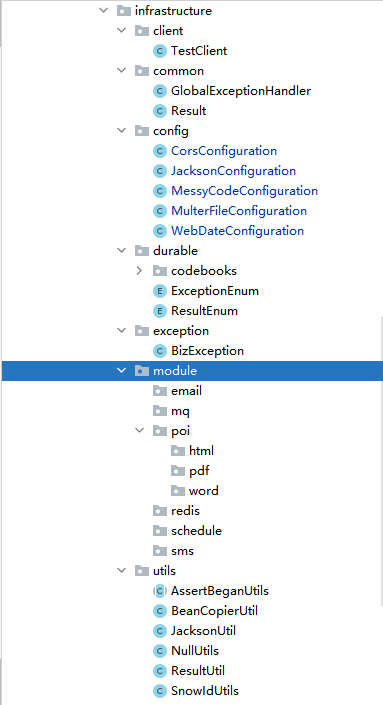Image resolution: width=383 pixels, height=705 pixels.
Task: Select the poi package label
Action: pos(181,431)
